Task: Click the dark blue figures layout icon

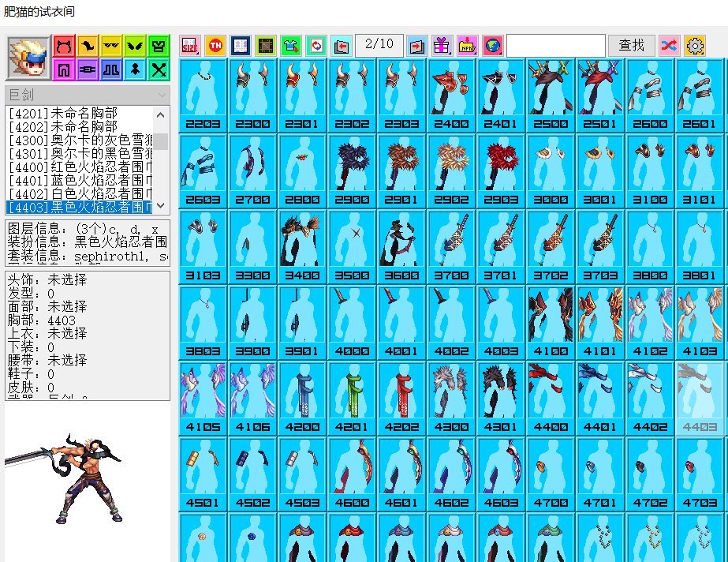Action: [x=241, y=46]
